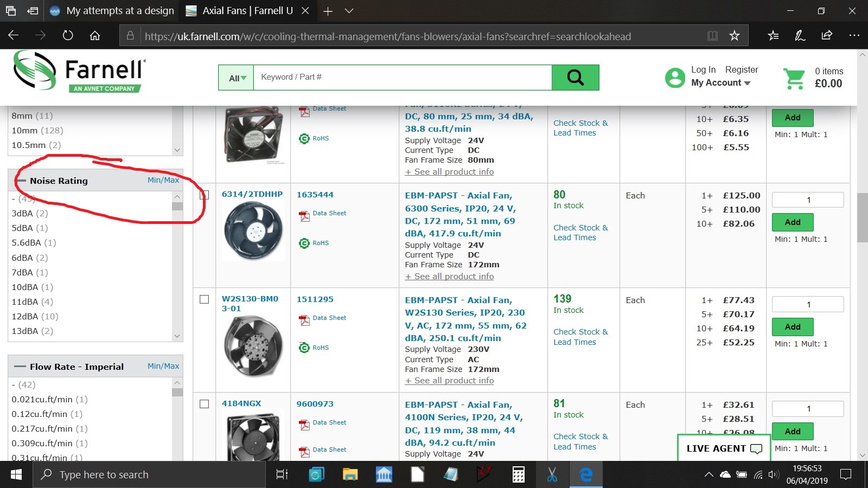Image resolution: width=868 pixels, height=488 pixels.
Task: Tick the checkbox for 4184NGX
Action: 205,404
